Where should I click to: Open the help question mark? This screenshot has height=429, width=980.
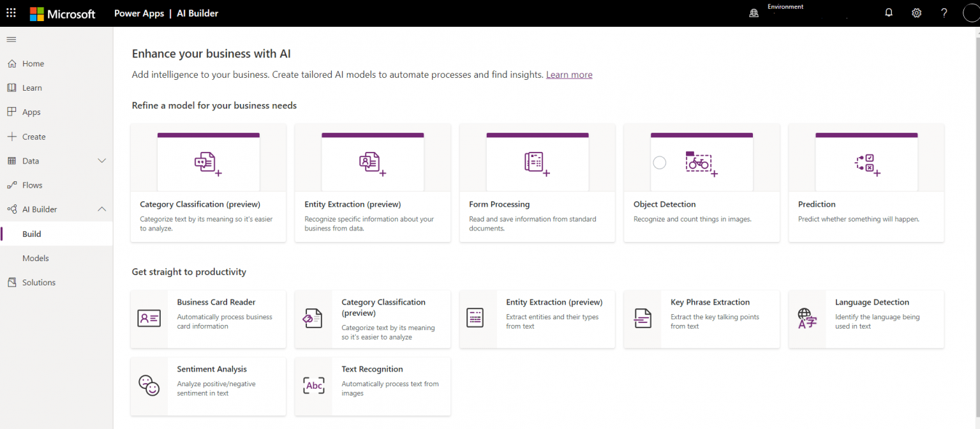click(945, 13)
